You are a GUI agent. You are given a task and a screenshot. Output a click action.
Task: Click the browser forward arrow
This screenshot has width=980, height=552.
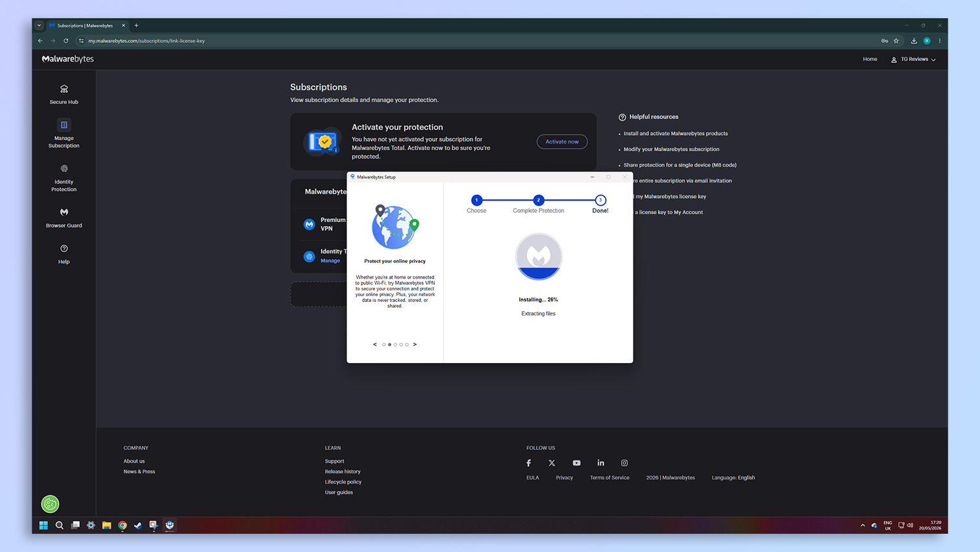coord(53,40)
